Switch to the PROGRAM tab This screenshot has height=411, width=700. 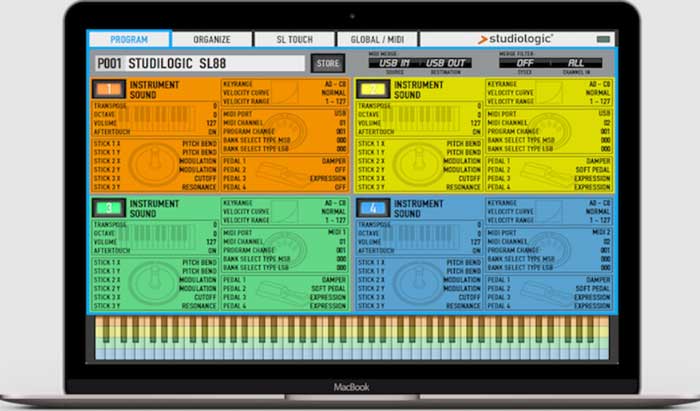tap(129, 39)
